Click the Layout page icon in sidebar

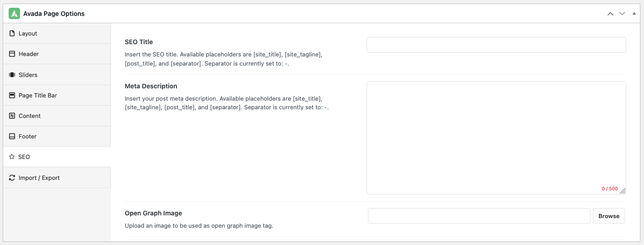point(12,33)
